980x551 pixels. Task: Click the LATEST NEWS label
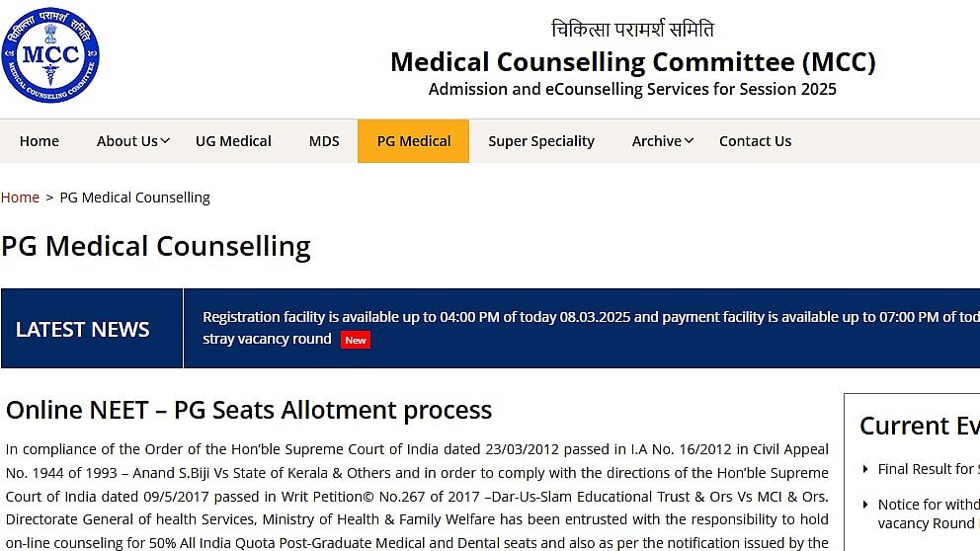pos(83,330)
